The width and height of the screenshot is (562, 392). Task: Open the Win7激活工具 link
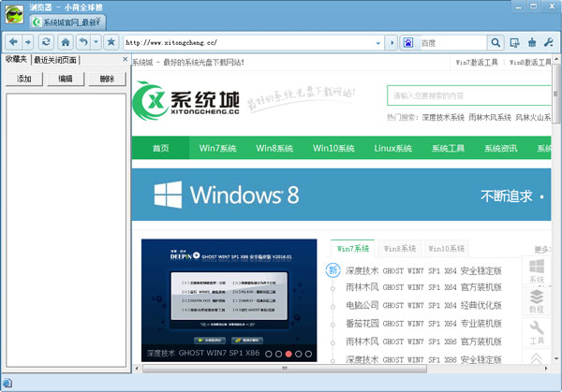click(477, 63)
